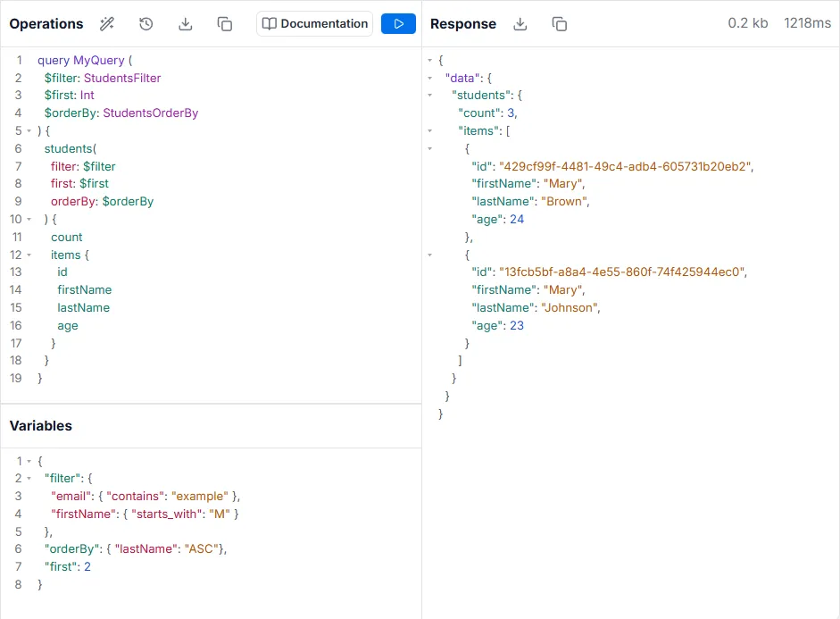Viewport: 840px width, 619px height.
Task: Collapse the students block at Operations line 10
Action: point(29,220)
